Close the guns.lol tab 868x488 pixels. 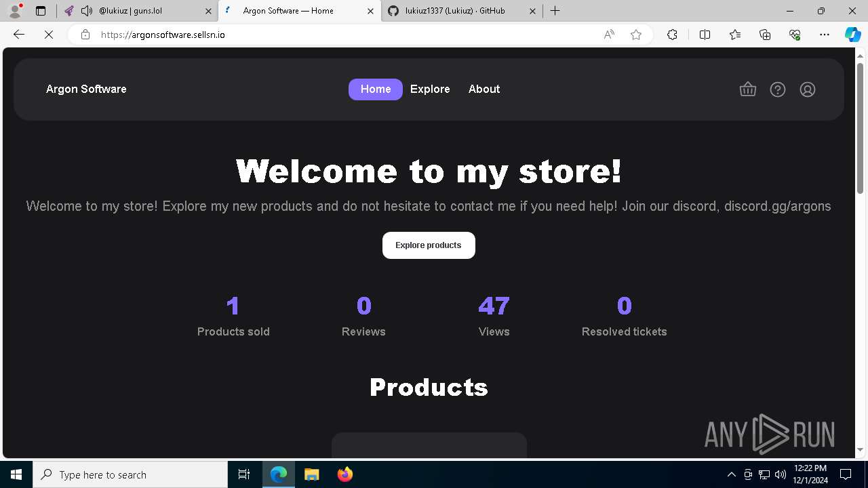coord(208,11)
